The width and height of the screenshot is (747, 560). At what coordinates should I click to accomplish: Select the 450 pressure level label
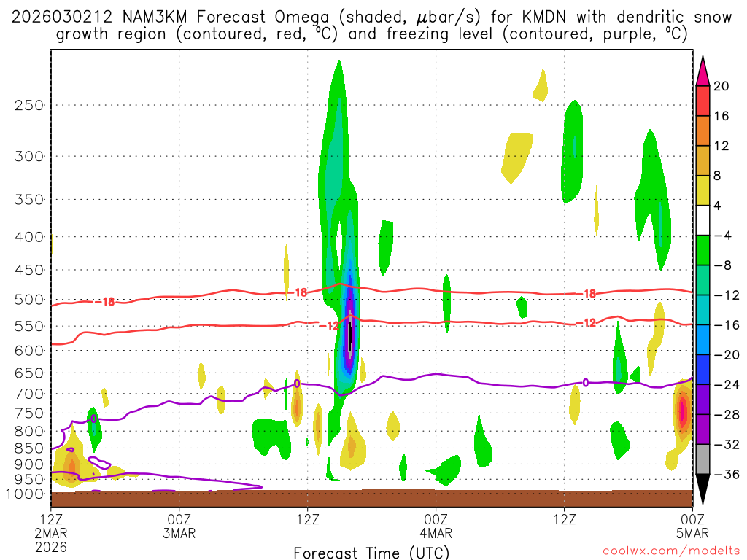coord(29,270)
